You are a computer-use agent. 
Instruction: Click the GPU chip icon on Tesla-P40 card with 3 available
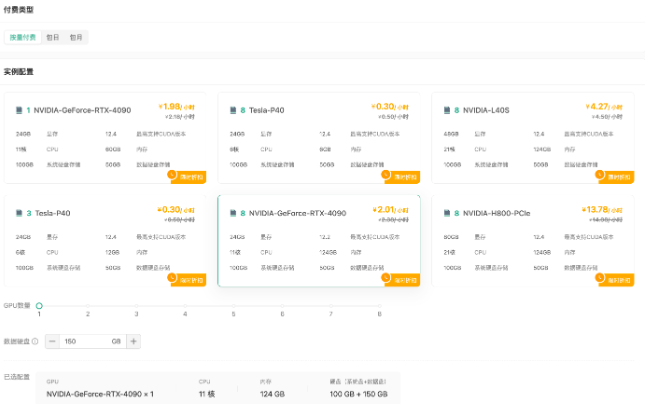pyautogui.click(x=19, y=213)
